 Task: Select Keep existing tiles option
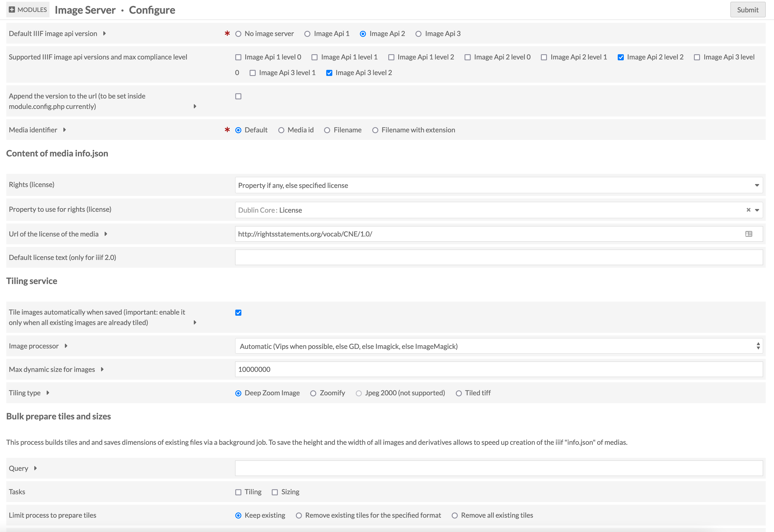click(238, 516)
